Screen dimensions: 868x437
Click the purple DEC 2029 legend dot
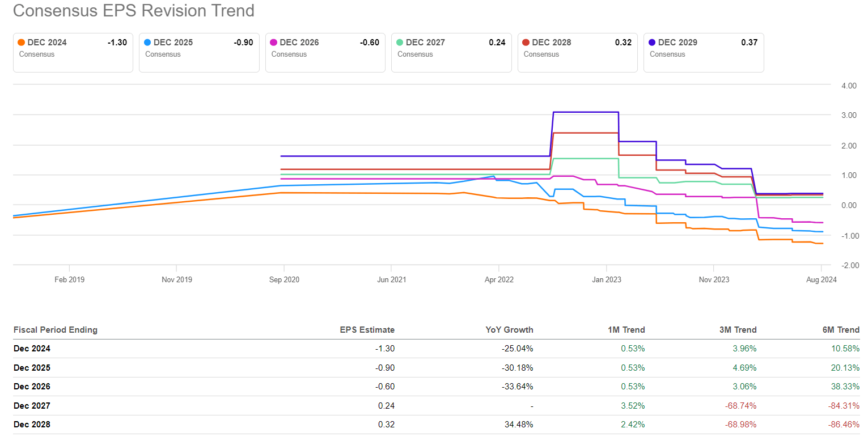tap(653, 43)
